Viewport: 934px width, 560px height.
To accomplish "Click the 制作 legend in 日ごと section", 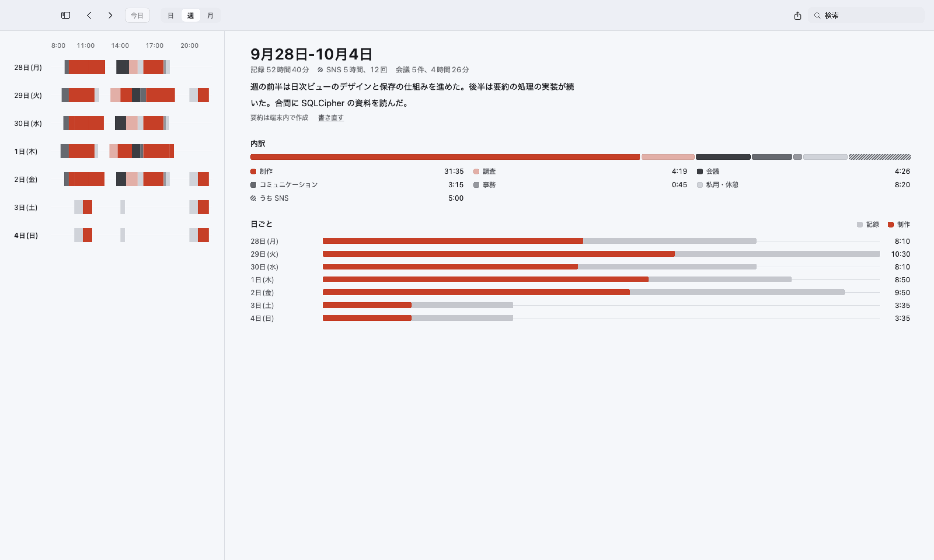I will click(x=898, y=225).
